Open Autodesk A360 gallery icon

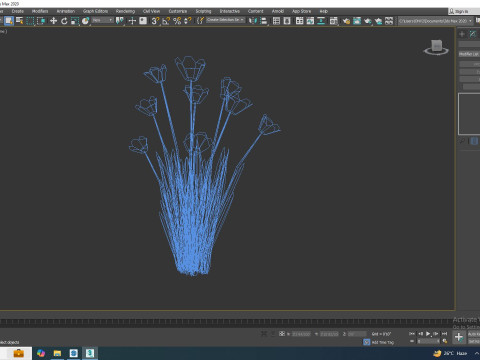[x=389, y=21]
